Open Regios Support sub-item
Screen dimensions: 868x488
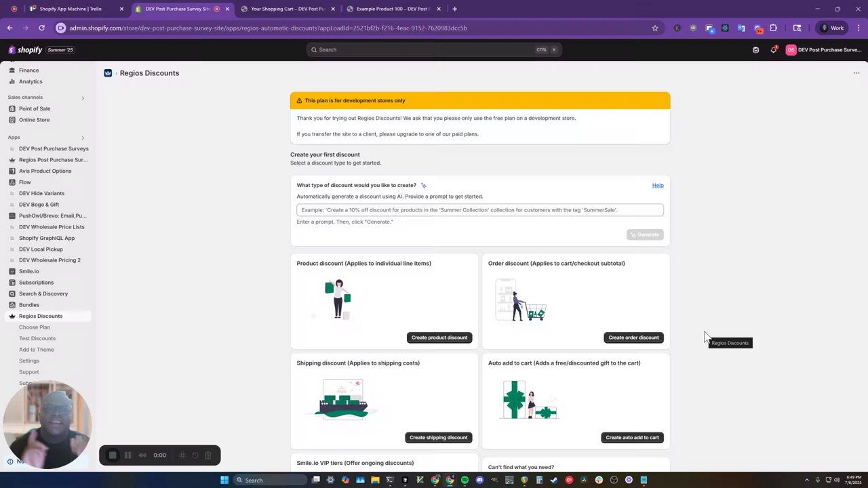click(x=29, y=372)
